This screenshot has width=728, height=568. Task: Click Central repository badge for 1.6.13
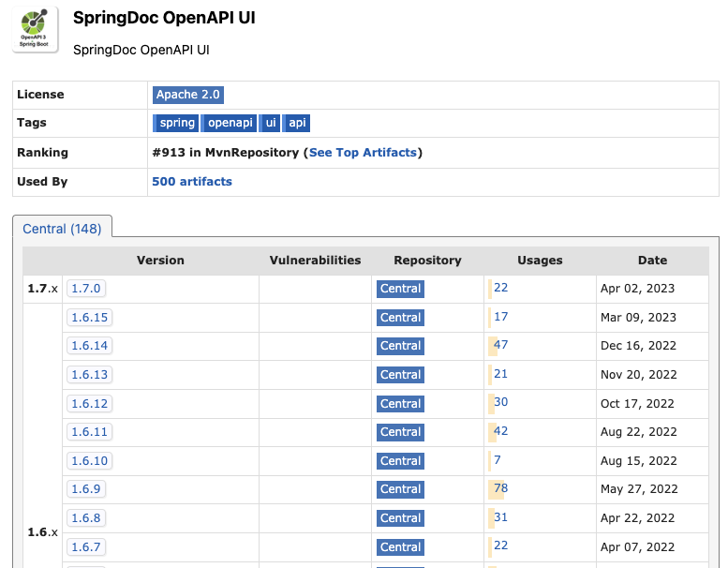pos(400,375)
